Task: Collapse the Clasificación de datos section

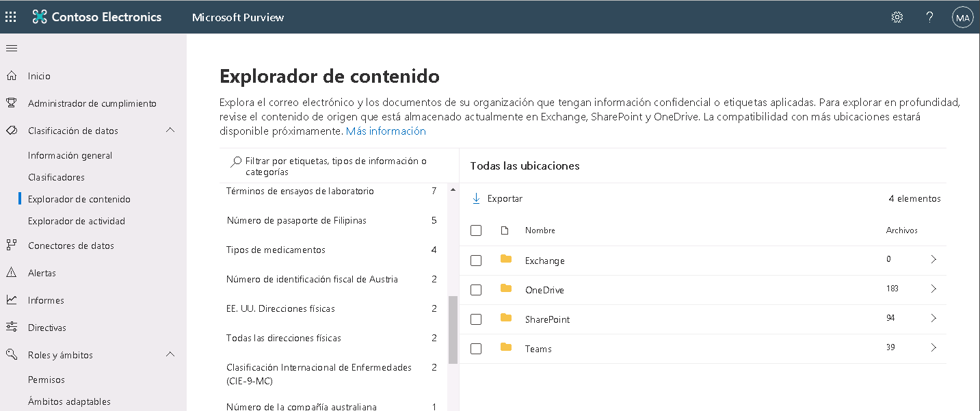Action: 170,130
